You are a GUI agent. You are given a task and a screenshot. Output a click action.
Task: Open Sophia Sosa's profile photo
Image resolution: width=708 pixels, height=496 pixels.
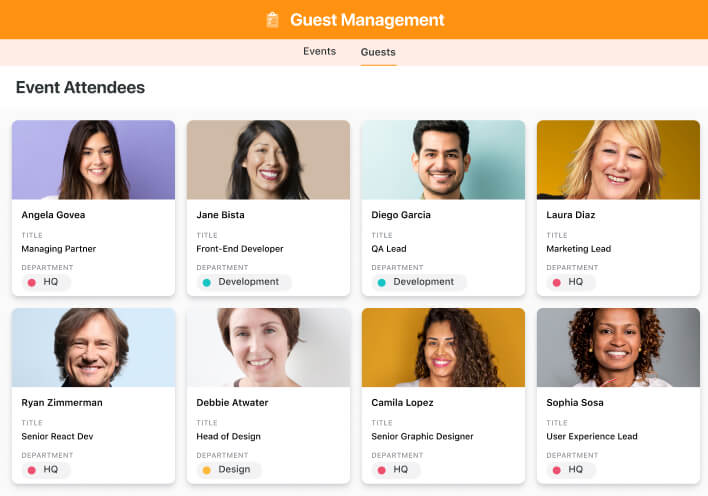618,347
